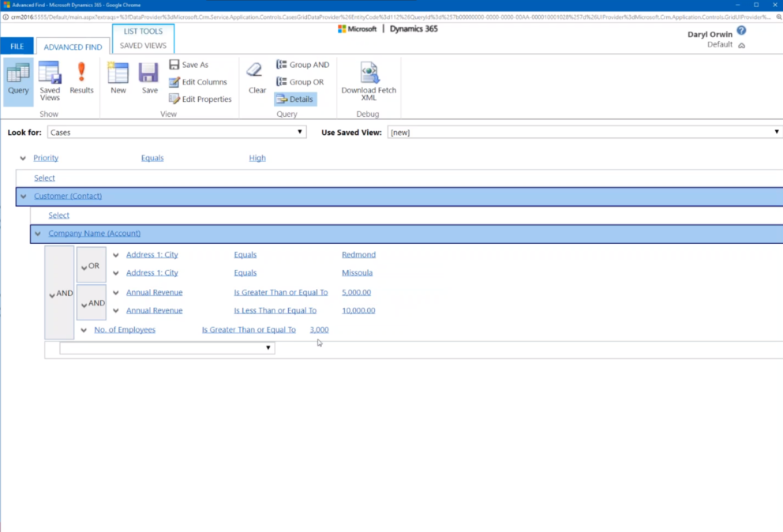Open chevron beside No. of Employees
783x532 pixels.
[x=84, y=330]
